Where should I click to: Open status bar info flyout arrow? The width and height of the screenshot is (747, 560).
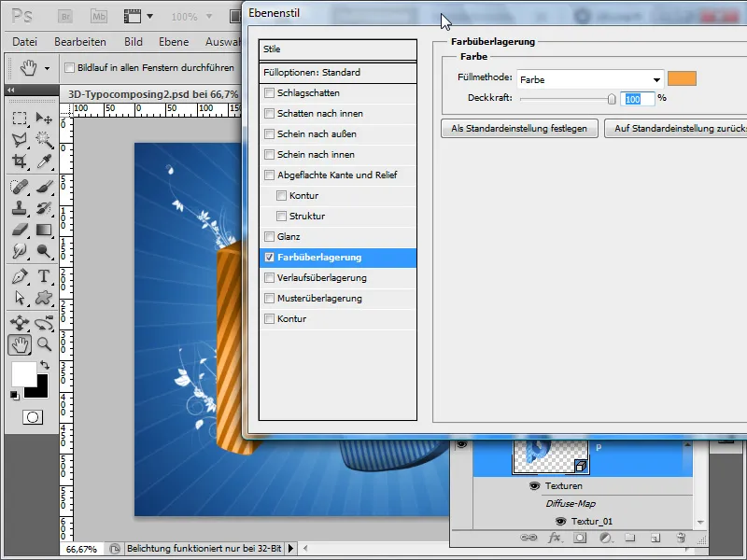[x=290, y=549]
